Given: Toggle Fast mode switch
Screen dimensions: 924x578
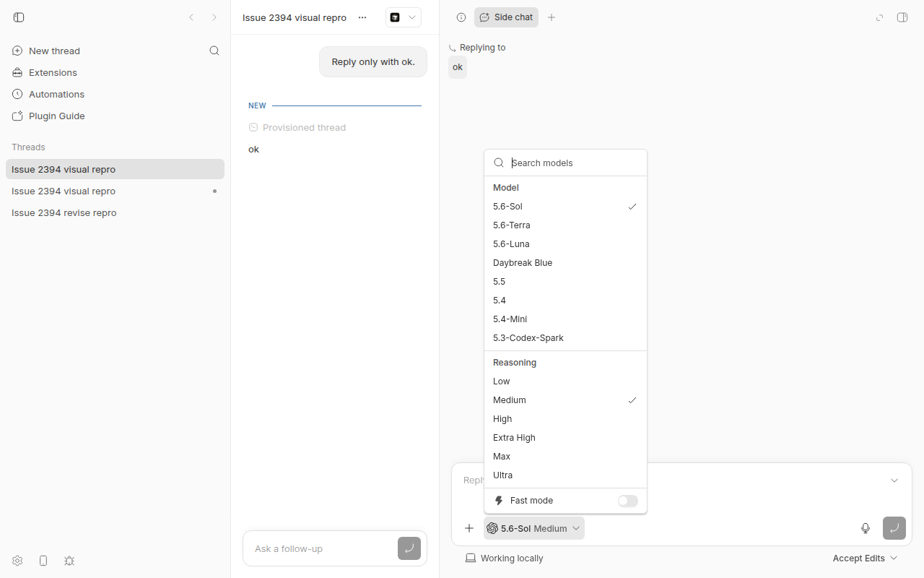Looking at the screenshot, I should pyautogui.click(x=627, y=501).
